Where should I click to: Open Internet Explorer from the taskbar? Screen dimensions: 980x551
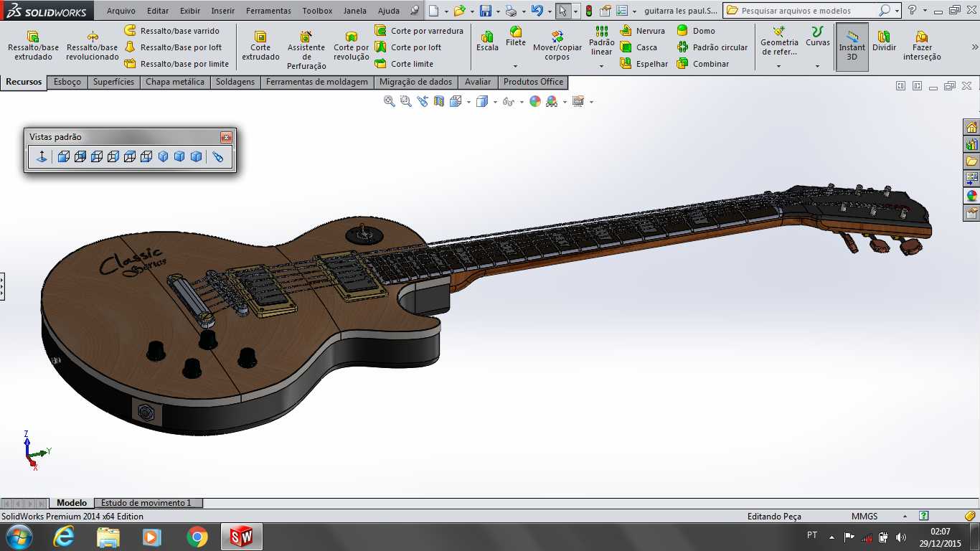click(64, 537)
